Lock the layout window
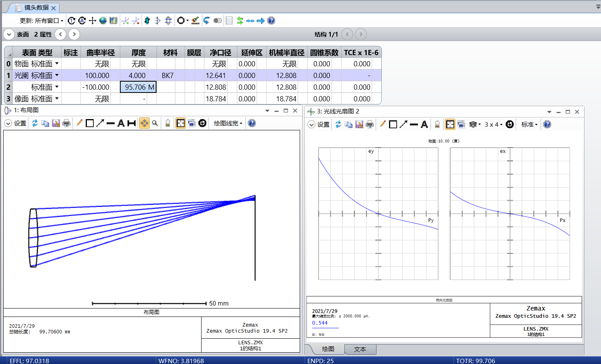 point(168,123)
